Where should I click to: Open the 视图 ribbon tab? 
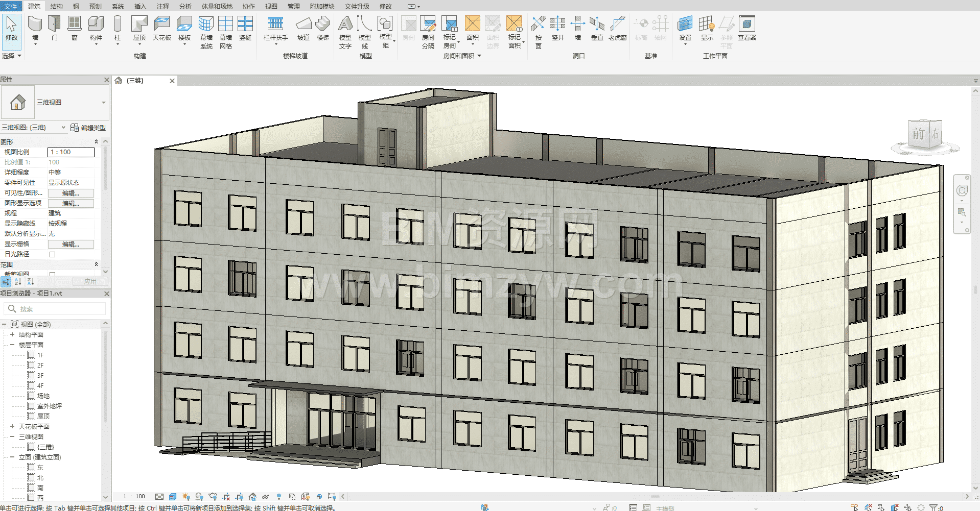point(271,7)
